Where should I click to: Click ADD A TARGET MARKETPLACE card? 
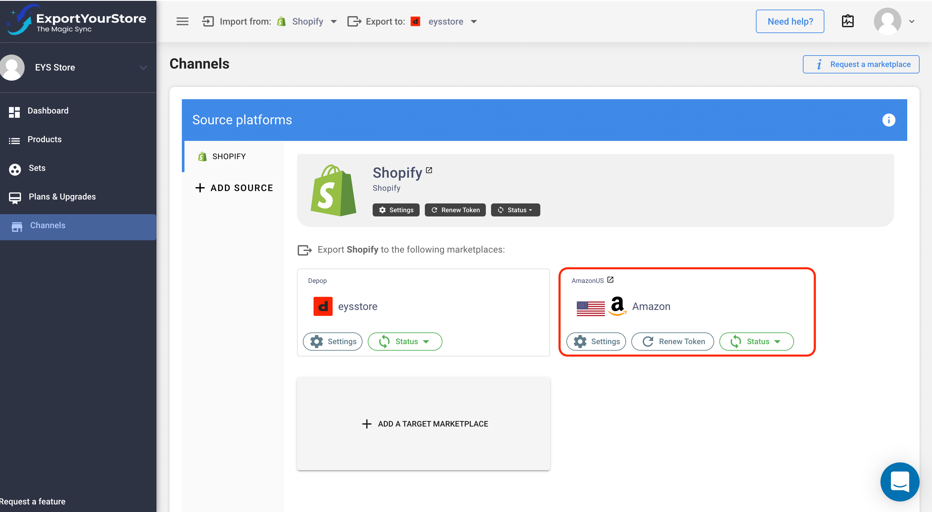tap(424, 423)
